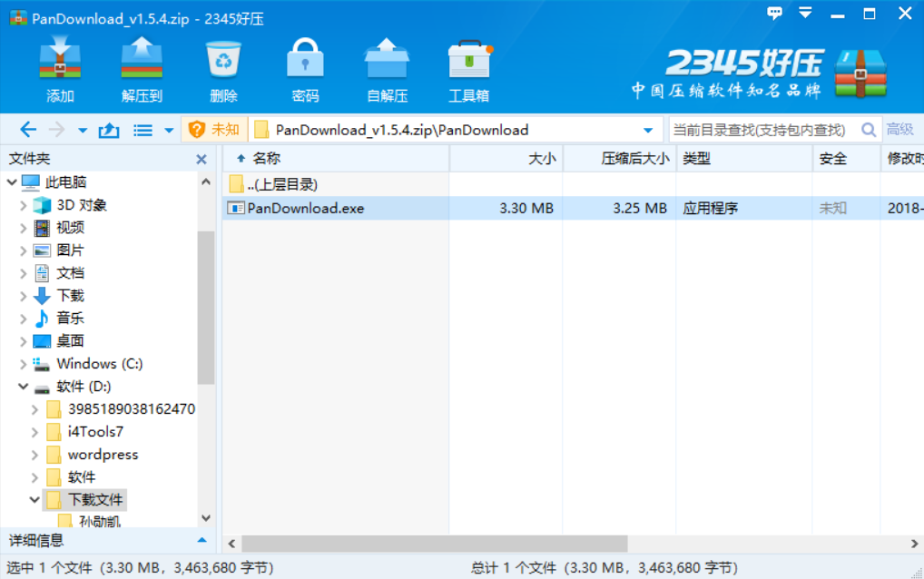The width and height of the screenshot is (924, 579).
Task: Expand the 视频 tree node
Action: pos(23,228)
